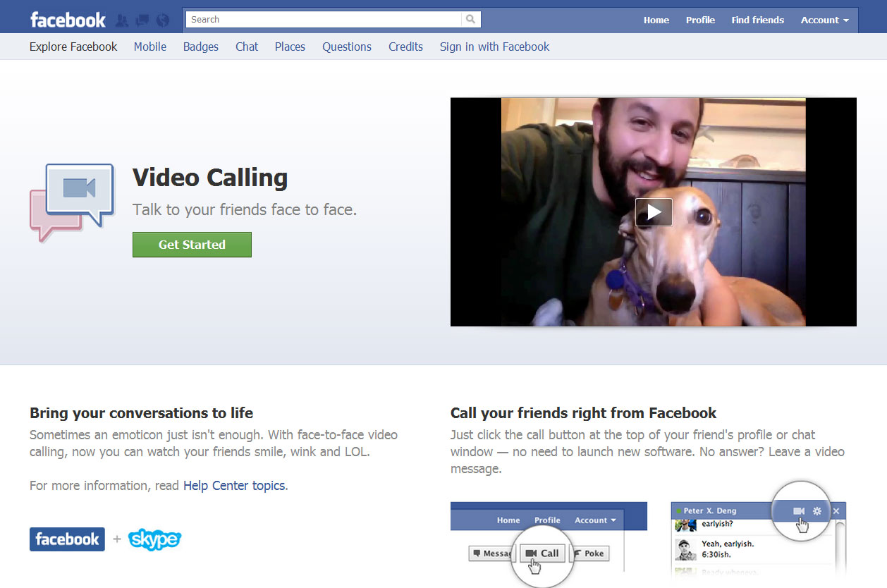The width and height of the screenshot is (887, 588).
Task: Click the Call button in profile illustration
Action: [542, 553]
